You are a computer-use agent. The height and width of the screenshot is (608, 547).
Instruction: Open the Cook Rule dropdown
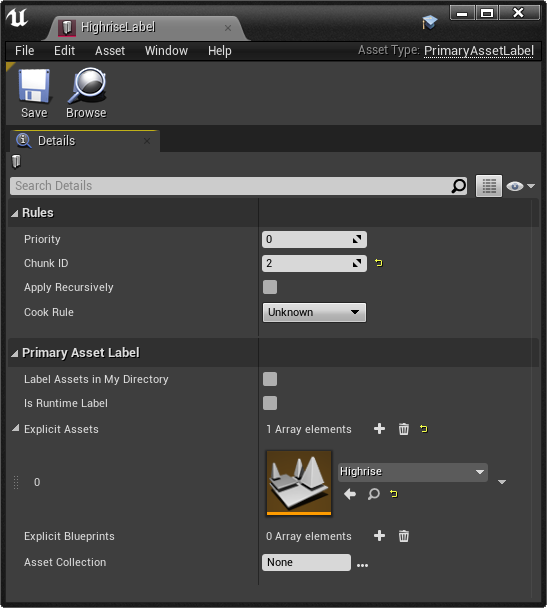coord(314,312)
